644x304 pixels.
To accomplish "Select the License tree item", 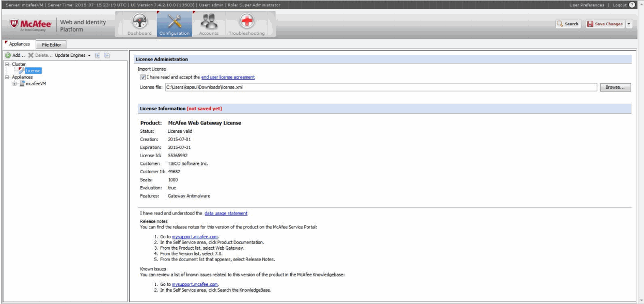I will (33, 70).
